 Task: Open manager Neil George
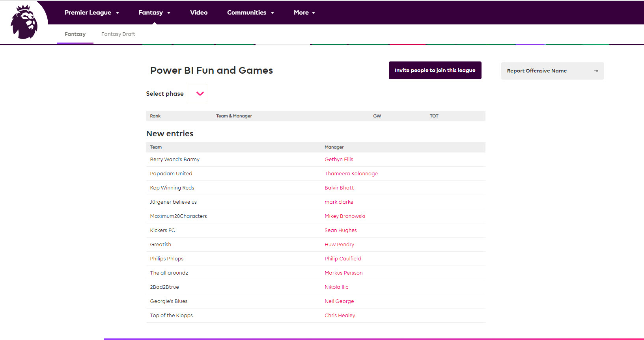[x=339, y=301]
